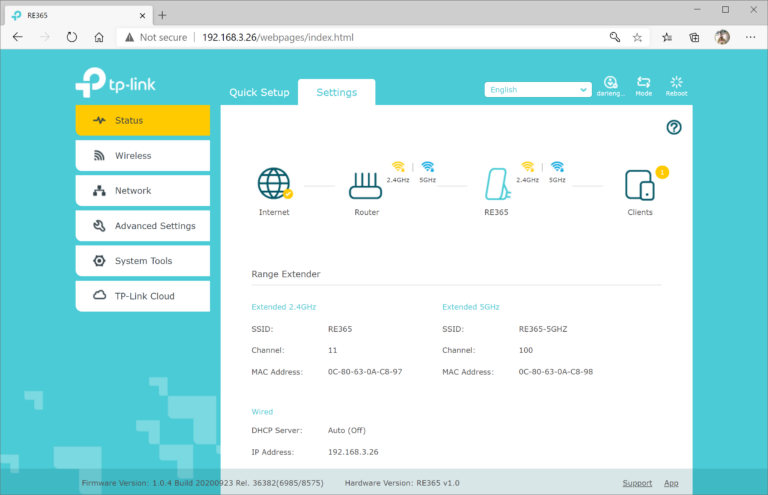
Task: Click the Status pulse icon
Action: [99, 120]
